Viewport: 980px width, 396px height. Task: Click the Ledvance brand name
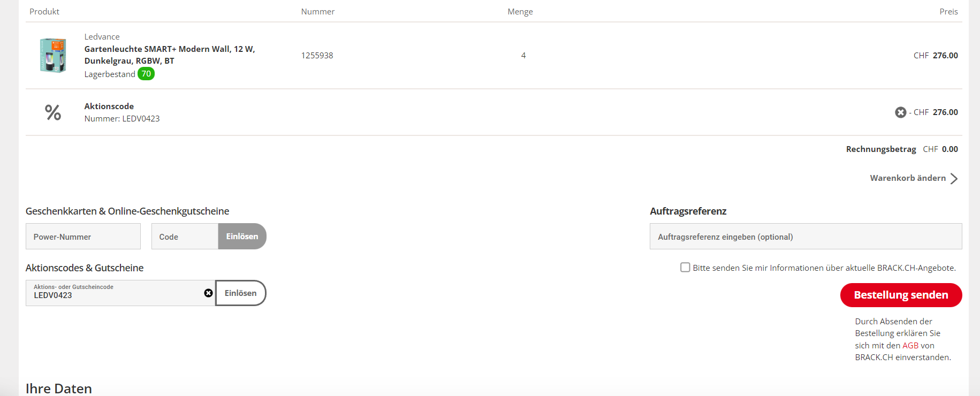tap(102, 37)
